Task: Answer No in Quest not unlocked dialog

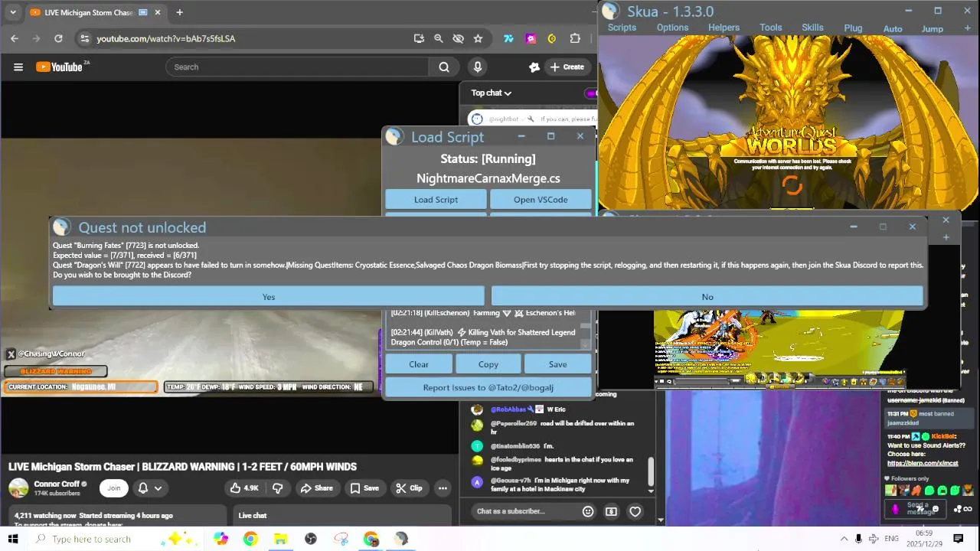Action: click(707, 297)
